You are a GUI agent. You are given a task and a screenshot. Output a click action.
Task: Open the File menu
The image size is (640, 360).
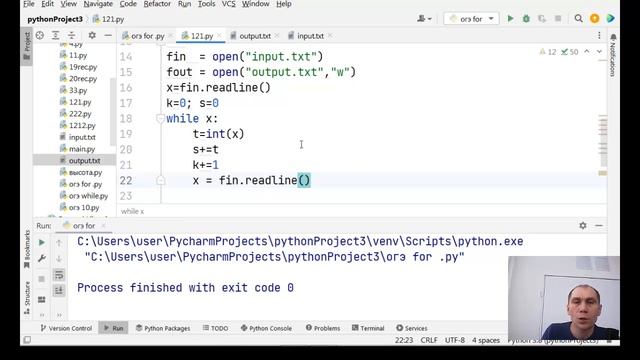(x=29, y=4)
